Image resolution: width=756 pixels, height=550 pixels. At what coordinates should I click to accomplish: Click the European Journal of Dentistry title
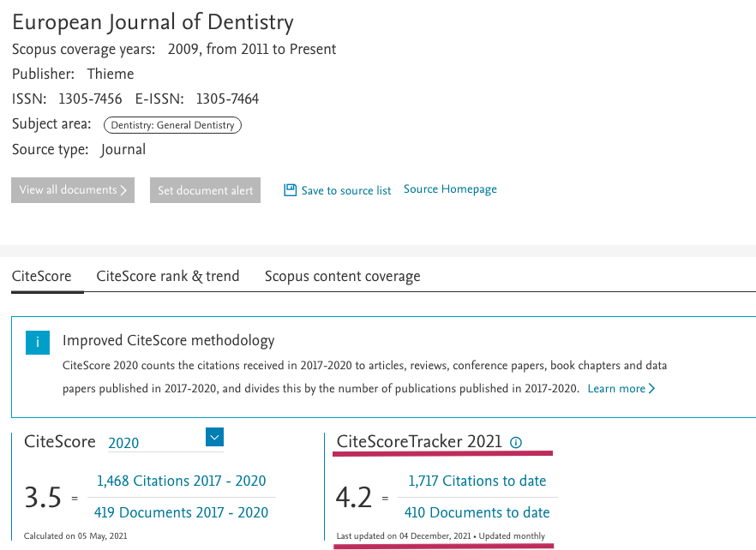click(153, 22)
